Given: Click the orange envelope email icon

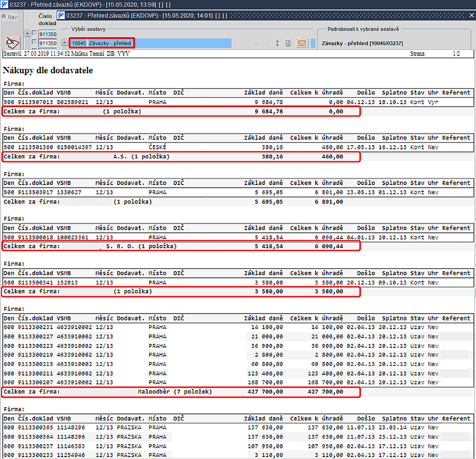Looking at the screenshot, I should pos(302,43).
